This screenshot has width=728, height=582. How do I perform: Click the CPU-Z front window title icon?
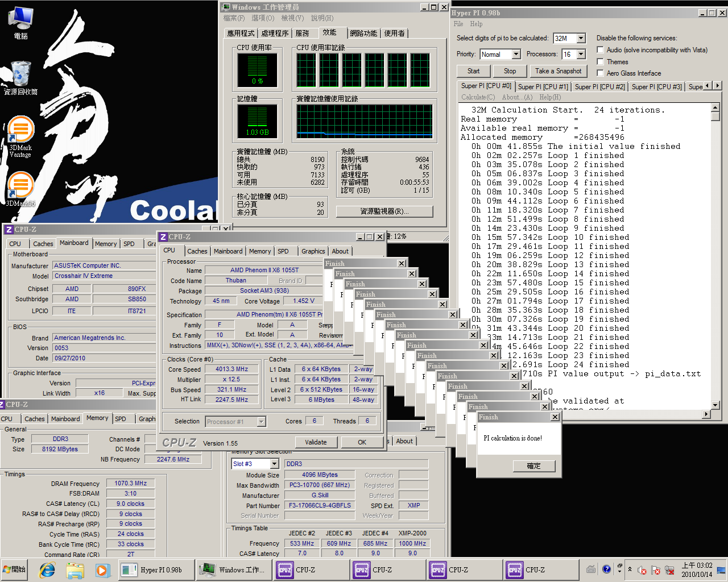pos(163,237)
